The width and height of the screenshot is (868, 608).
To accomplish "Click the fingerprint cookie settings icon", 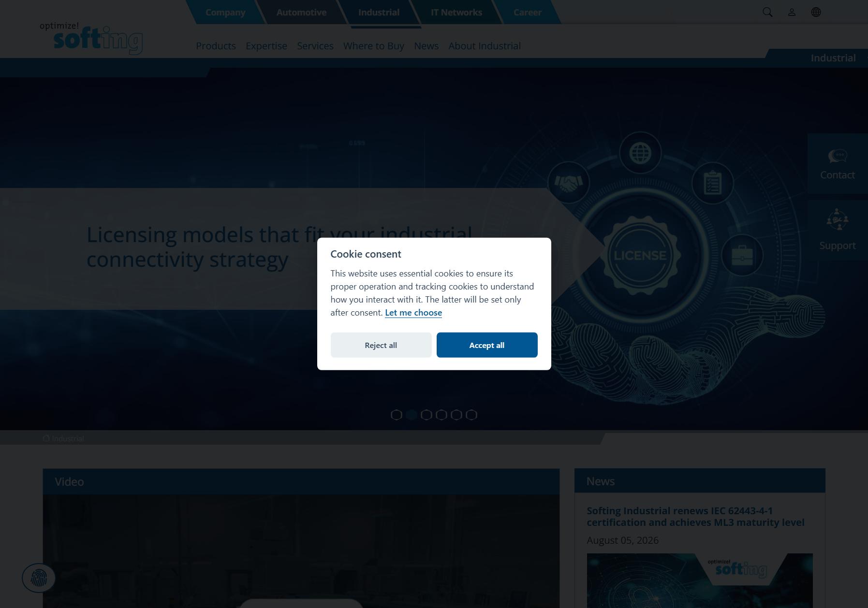I will (x=39, y=578).
